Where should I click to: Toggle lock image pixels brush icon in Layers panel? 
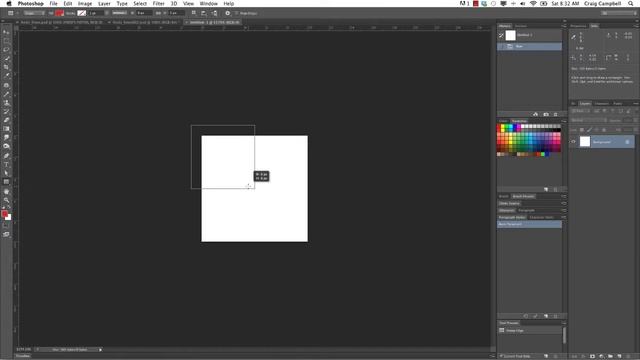coord(589,130)
